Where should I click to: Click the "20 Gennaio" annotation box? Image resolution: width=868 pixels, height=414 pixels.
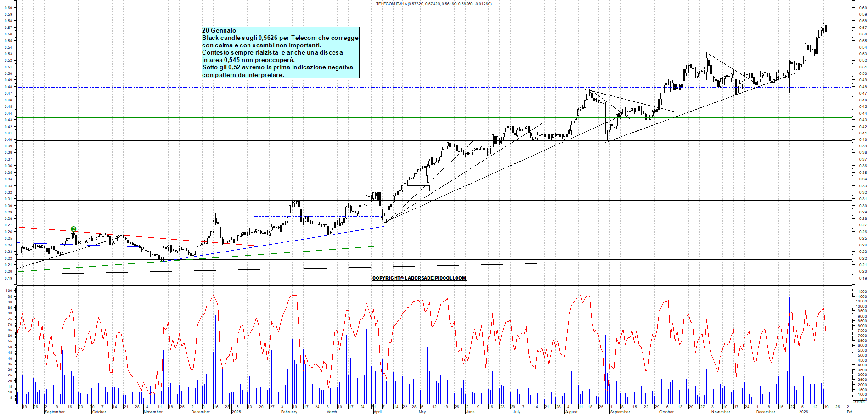280,53
